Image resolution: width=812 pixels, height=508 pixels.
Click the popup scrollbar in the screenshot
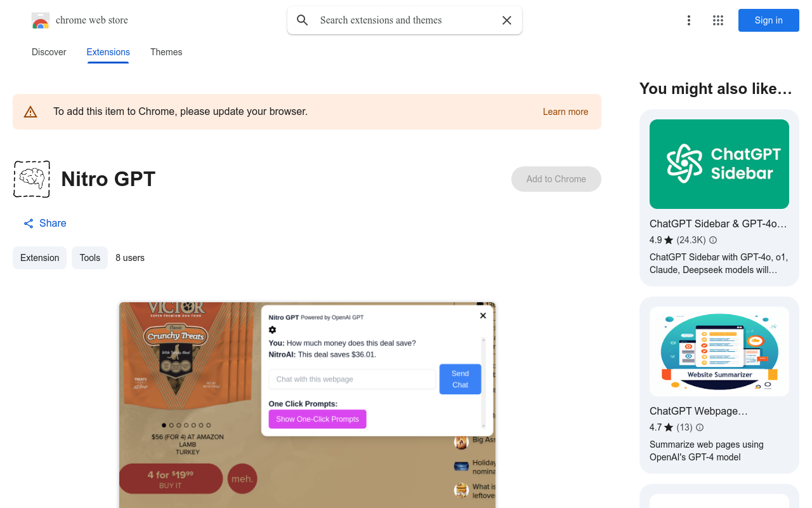pyautogui.click(x=483, y=383)
